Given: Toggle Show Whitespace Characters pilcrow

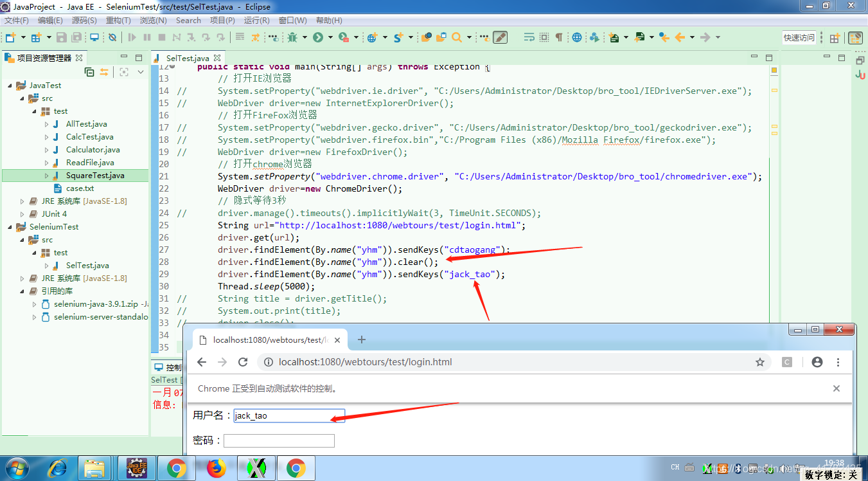Looking at the screenshot, I should click(559, 37).
